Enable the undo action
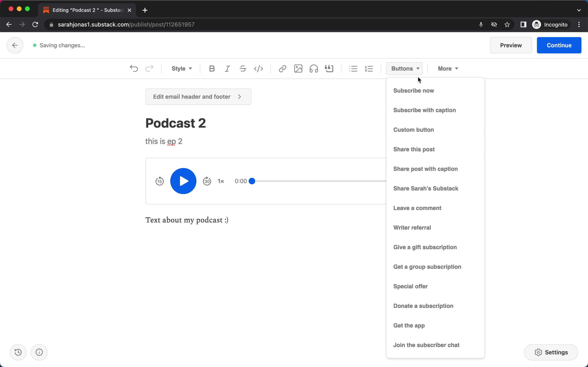Image resolution: width=588 pixels, height=367 pixels. click(134, 69)
